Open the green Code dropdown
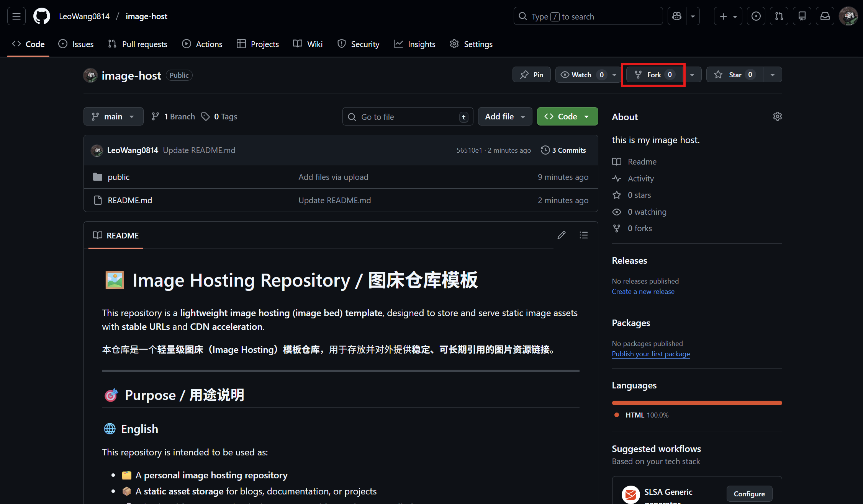863x504 pixels. click(567, 116)
